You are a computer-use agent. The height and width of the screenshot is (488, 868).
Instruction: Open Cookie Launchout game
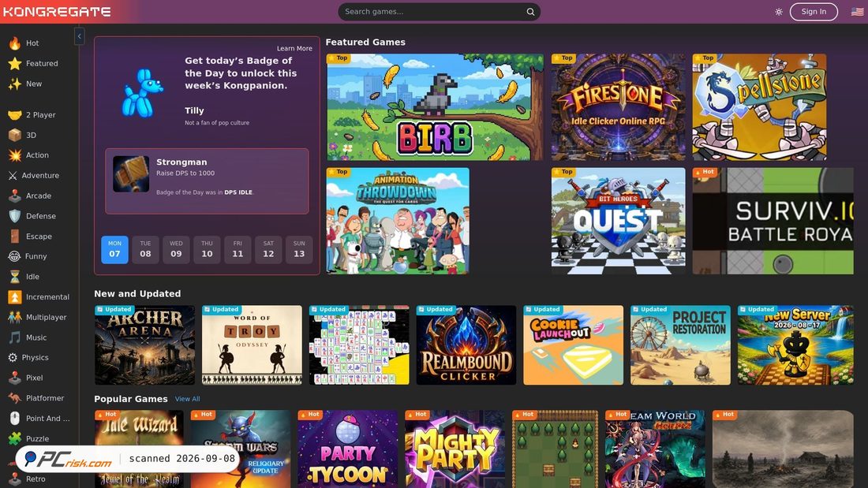coord(573,345)
